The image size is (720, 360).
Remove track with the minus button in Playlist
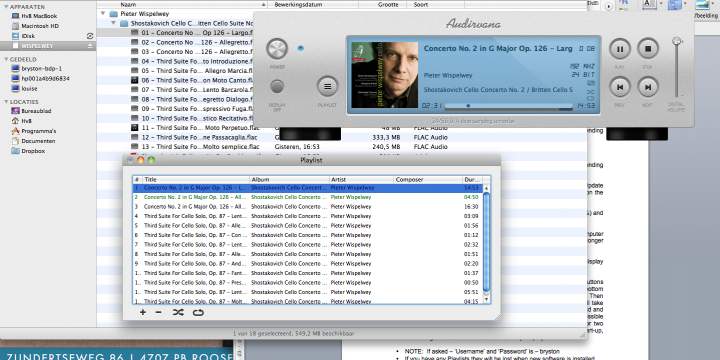coord(158,312)
